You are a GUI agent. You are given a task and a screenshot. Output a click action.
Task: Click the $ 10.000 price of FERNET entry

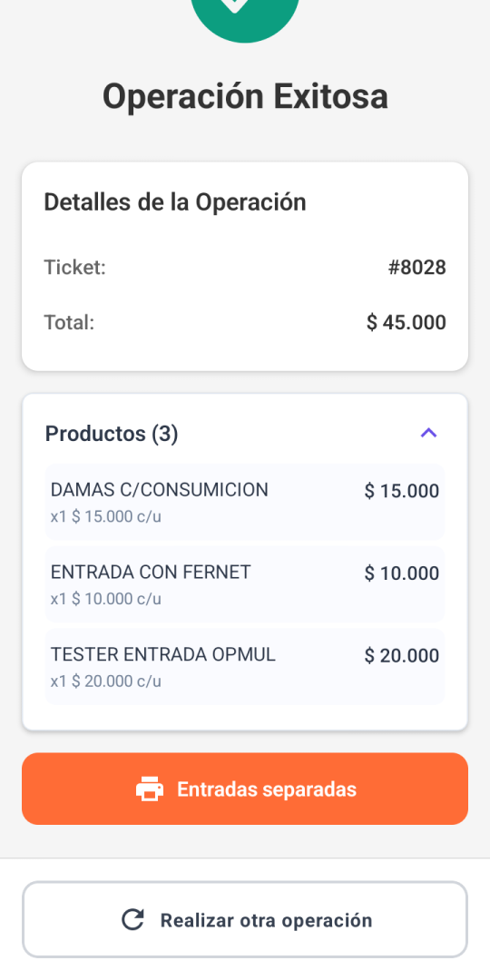coord(402,573)
